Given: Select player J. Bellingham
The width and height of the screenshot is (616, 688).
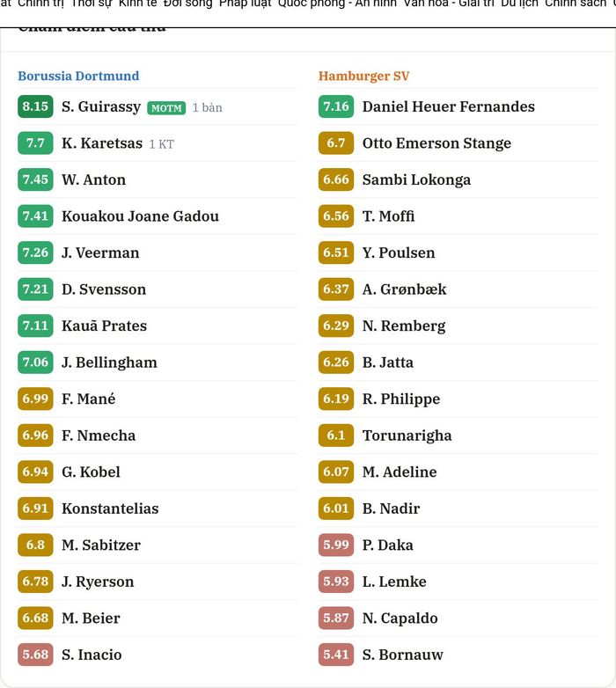Looking at the screenshot, I should 109,362.
